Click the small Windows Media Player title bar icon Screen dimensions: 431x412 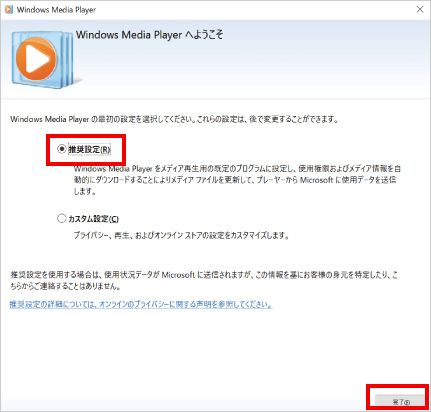(x=9, y=10)
